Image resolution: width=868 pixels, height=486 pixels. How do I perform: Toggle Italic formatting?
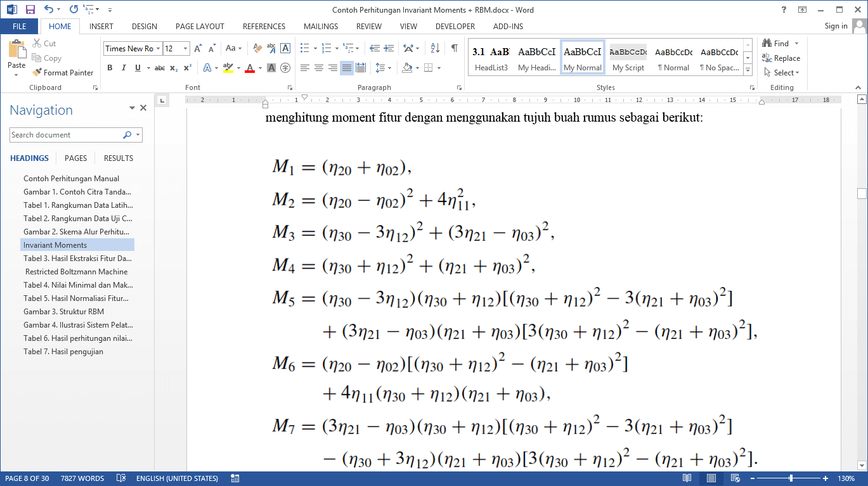(124, 68)
